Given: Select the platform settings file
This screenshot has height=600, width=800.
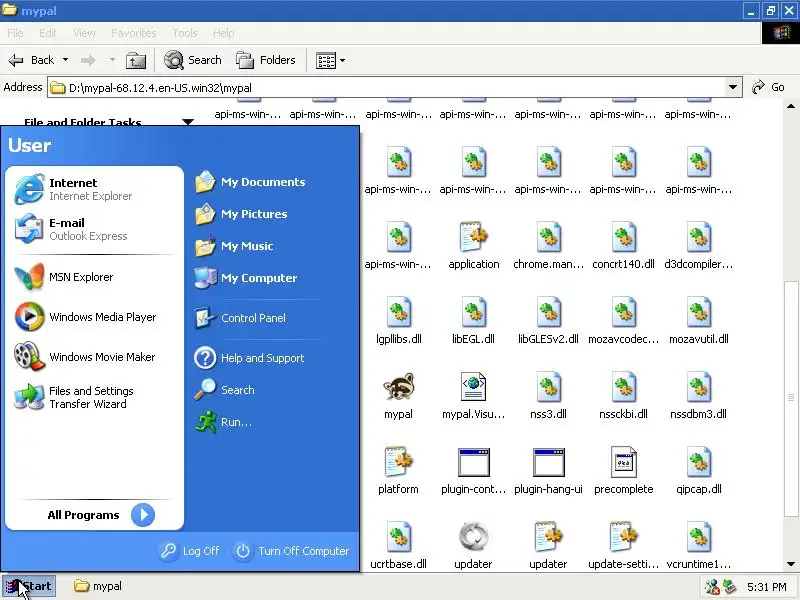Looking at the screenshot, I should tap(398, 471).
